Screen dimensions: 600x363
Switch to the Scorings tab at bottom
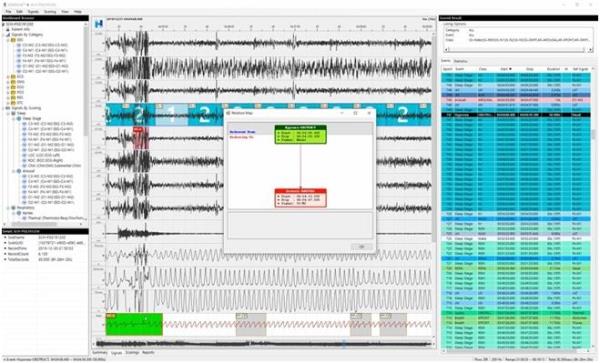click(x=132, y=353)
